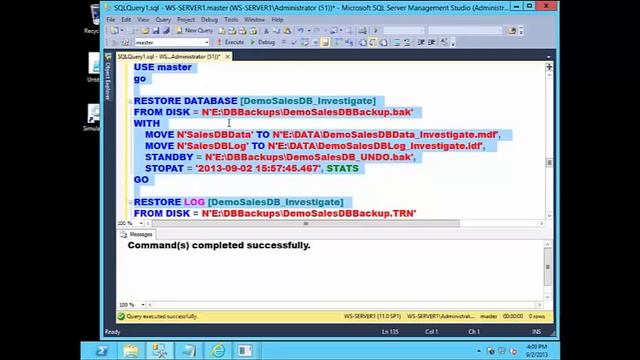Start the Debug button in the SQL toolbar
Viewport: 640px width, 360px height.
click(x=262, y=42)
